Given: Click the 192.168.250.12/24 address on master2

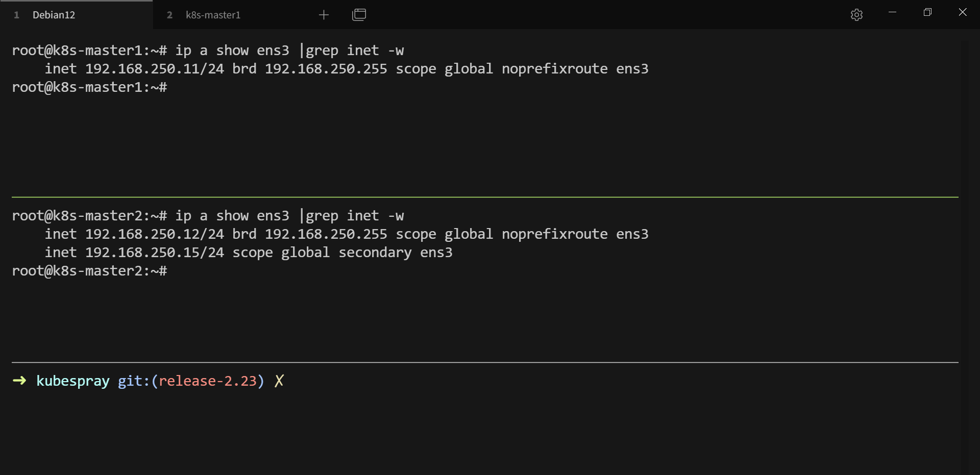Looking at the screenshot, I should click(x=154, y=234).
